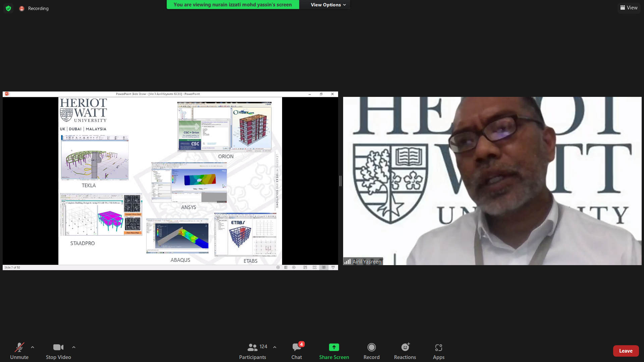644x362 pixels.
Task: Click the ABAQUS software screenshot
Action: (x=177, y=236)
